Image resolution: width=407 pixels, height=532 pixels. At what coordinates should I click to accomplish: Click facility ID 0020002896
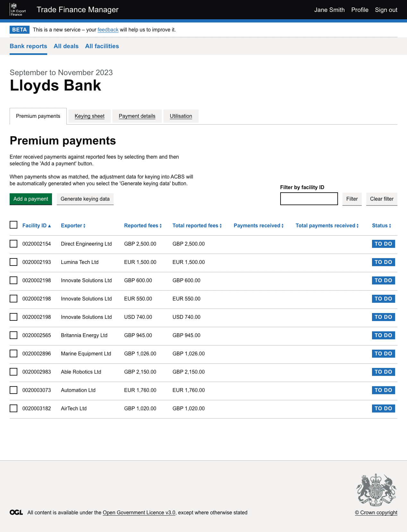[37, 353]
